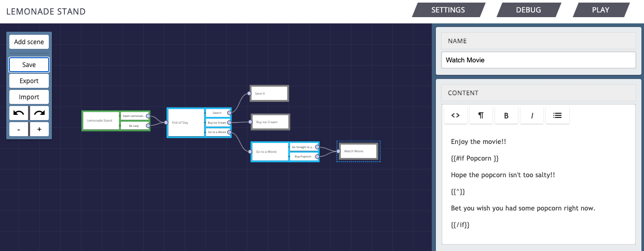Click the redo arrow icon
This screenshot has height=251, width=644.
point(39,113)
